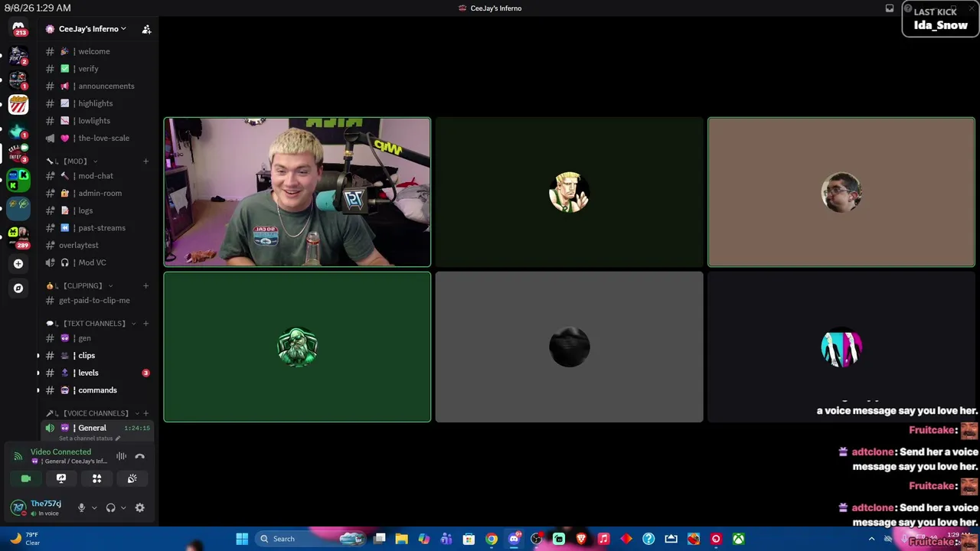Open the lowlights channel

click(x=97, y=121)
